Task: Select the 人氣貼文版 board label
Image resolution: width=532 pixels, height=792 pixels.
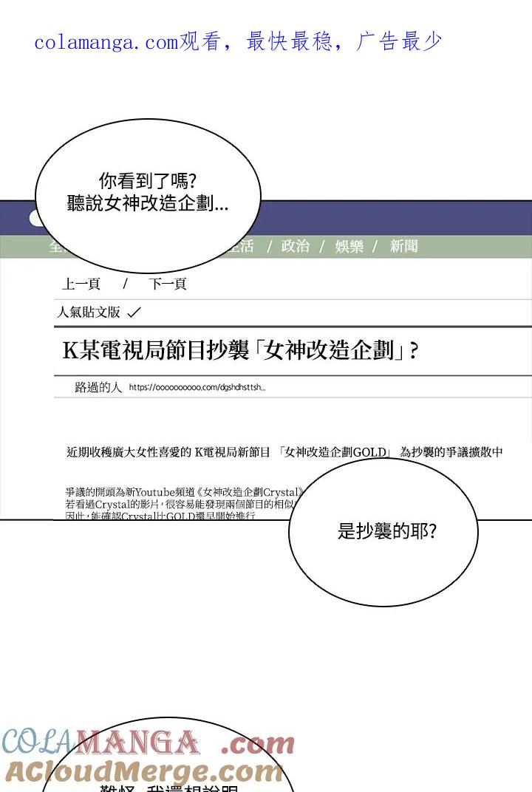Action: (89, 313)
